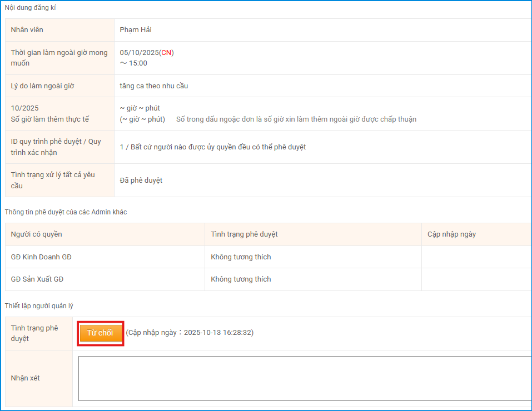This screenshot has height=411, width=532.
Task: Click the Người có quyền column header
Action: 37,234
